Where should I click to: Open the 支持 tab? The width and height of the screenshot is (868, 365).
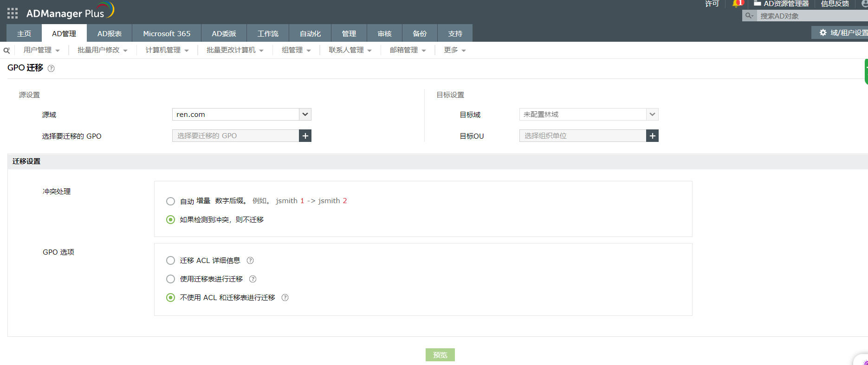(455, 33)
